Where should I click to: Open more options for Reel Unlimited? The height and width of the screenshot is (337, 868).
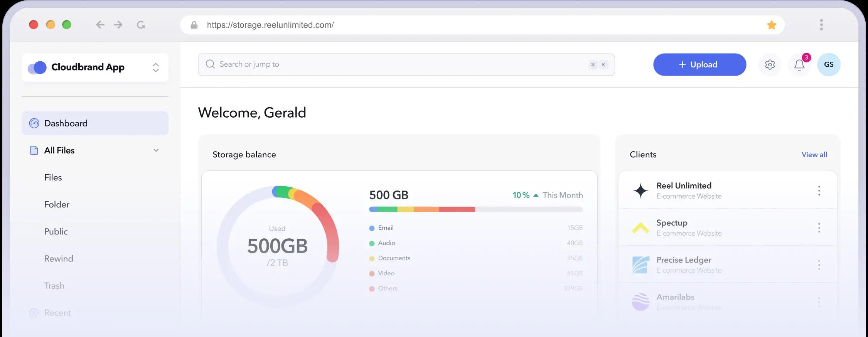pos(819,190)
